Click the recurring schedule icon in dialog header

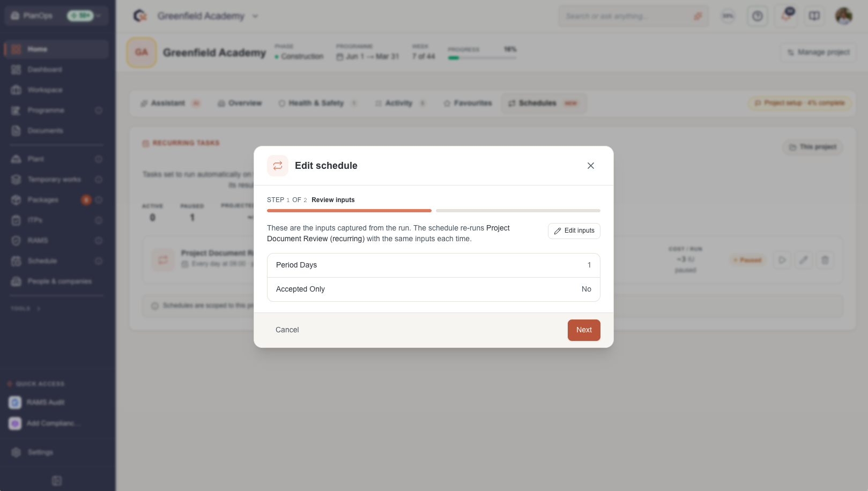pyautogui.click(x=278, y=166)
